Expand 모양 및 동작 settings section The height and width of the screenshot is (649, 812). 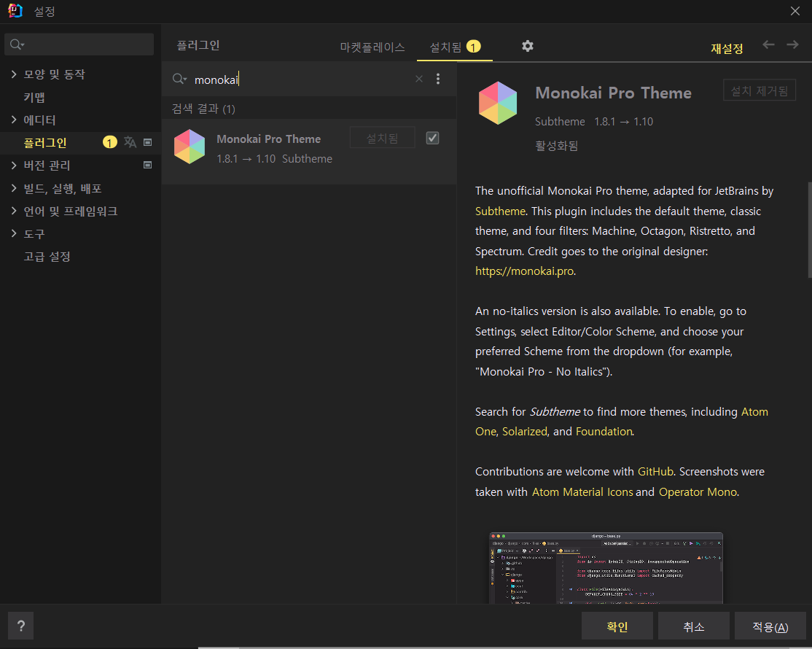tap(14, 74)
